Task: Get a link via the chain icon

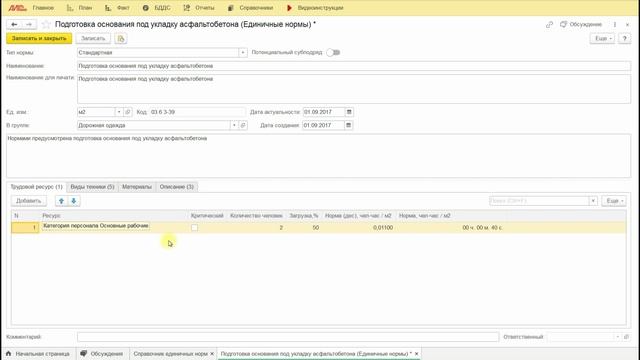Action: pyautogui.click(x=549, y=24)
